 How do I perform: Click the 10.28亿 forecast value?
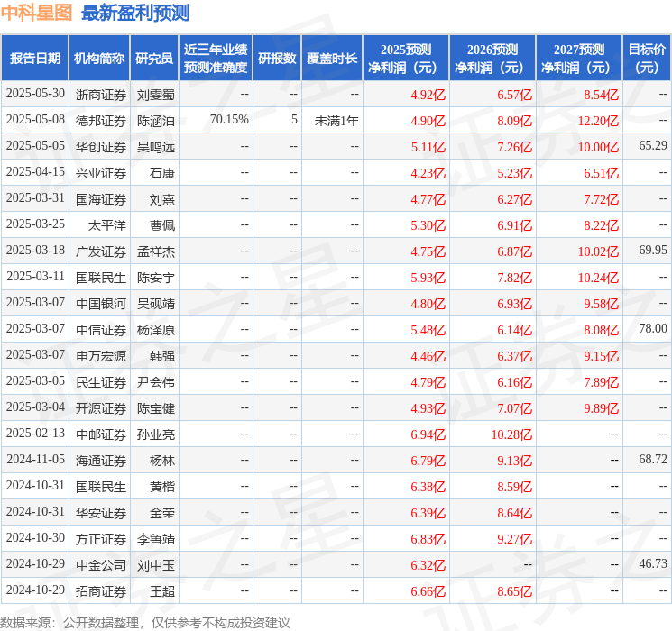511,434
